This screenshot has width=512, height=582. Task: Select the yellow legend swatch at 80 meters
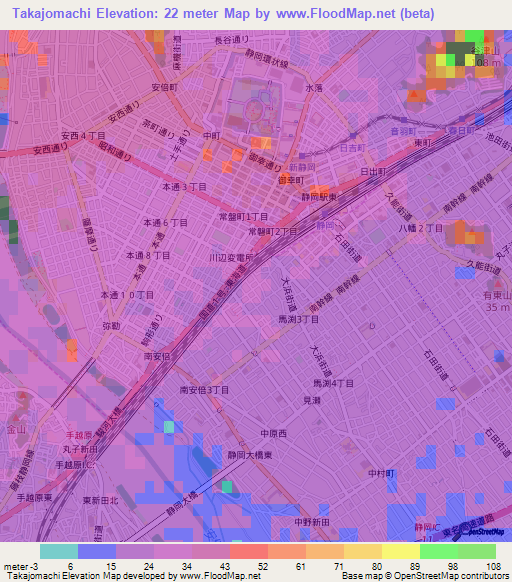401,552
